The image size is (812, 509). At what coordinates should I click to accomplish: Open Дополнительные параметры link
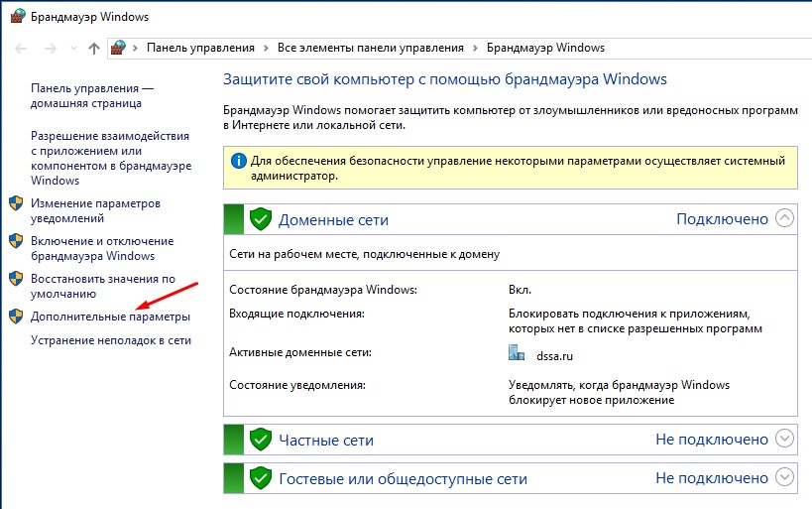[110, 317]
